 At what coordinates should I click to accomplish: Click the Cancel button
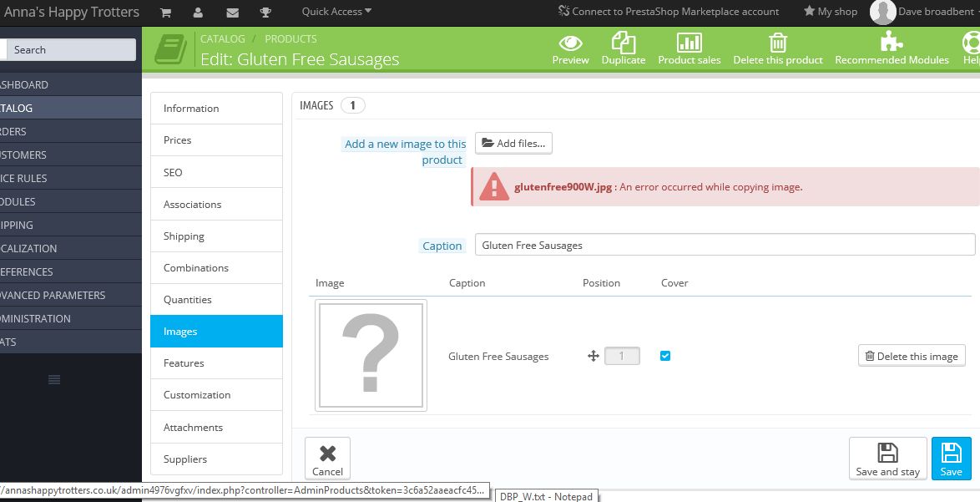pyautogui.click(x=327, y=459)
